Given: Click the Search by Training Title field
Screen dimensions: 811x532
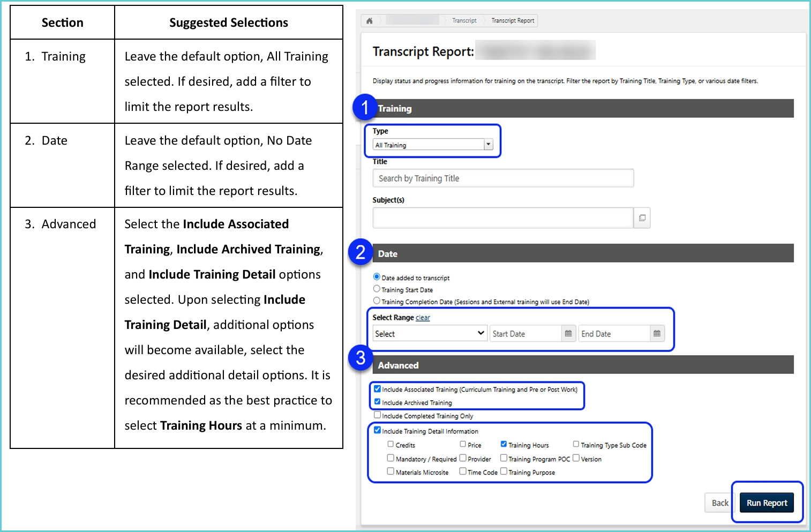Looking at the screenshot, I should (x=503, y=178).
